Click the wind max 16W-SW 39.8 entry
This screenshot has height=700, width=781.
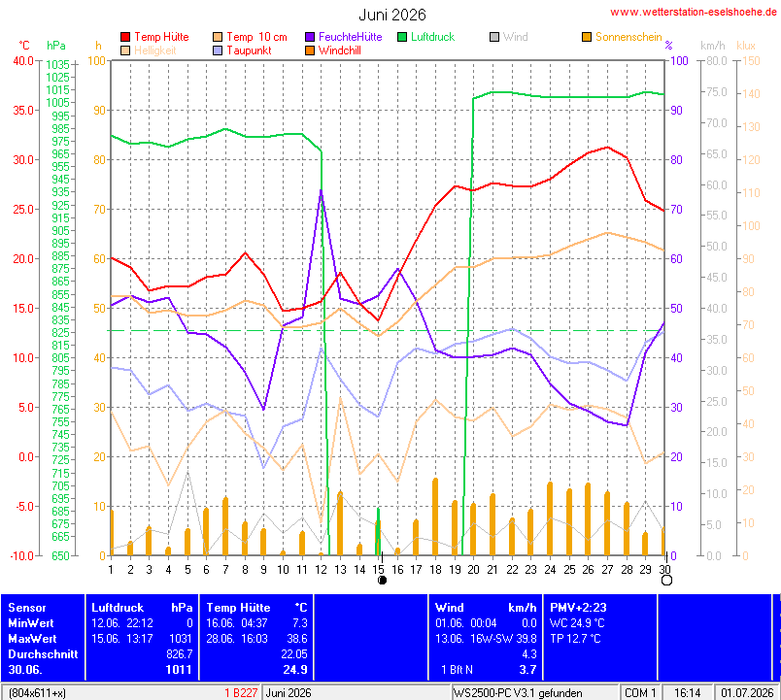click(503, 638)
